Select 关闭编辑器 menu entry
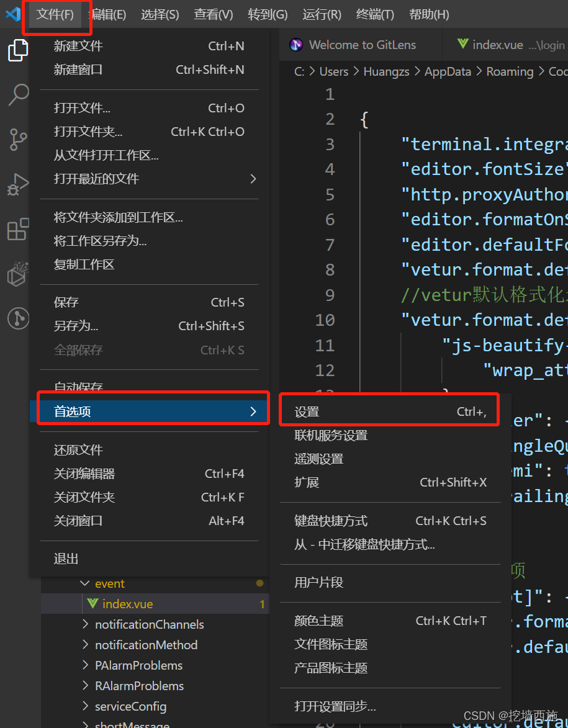 [149, 474]
